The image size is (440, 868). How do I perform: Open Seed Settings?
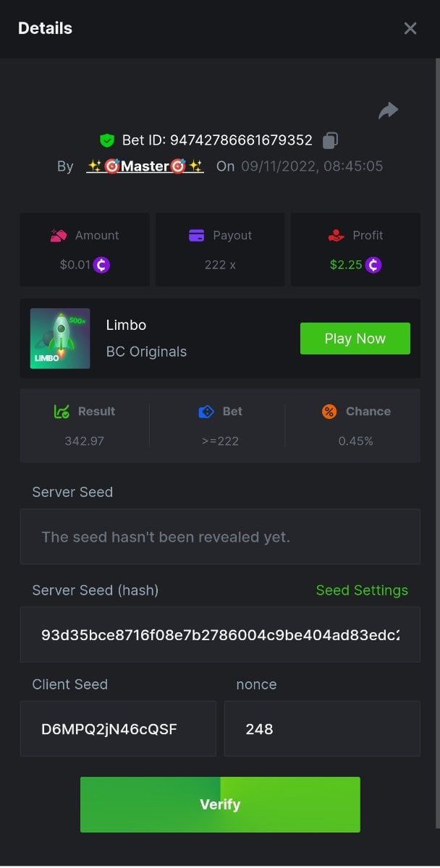coord(362,590)
